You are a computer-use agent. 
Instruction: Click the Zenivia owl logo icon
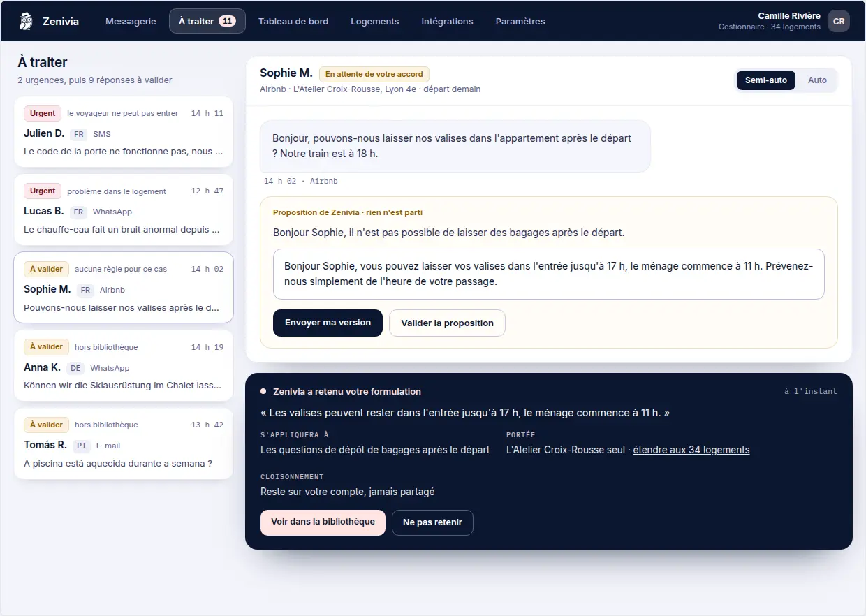(27, 21)
